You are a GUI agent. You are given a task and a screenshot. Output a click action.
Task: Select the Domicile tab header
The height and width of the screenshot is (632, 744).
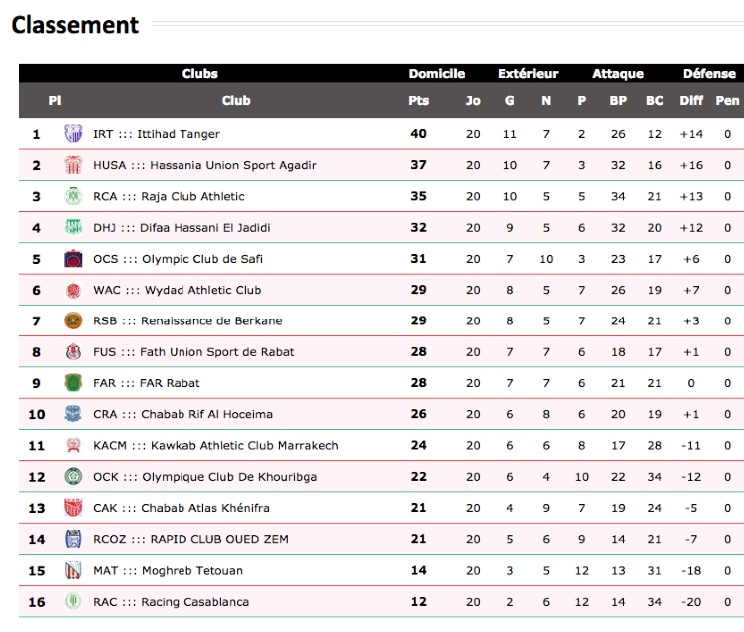pos(437,74)
